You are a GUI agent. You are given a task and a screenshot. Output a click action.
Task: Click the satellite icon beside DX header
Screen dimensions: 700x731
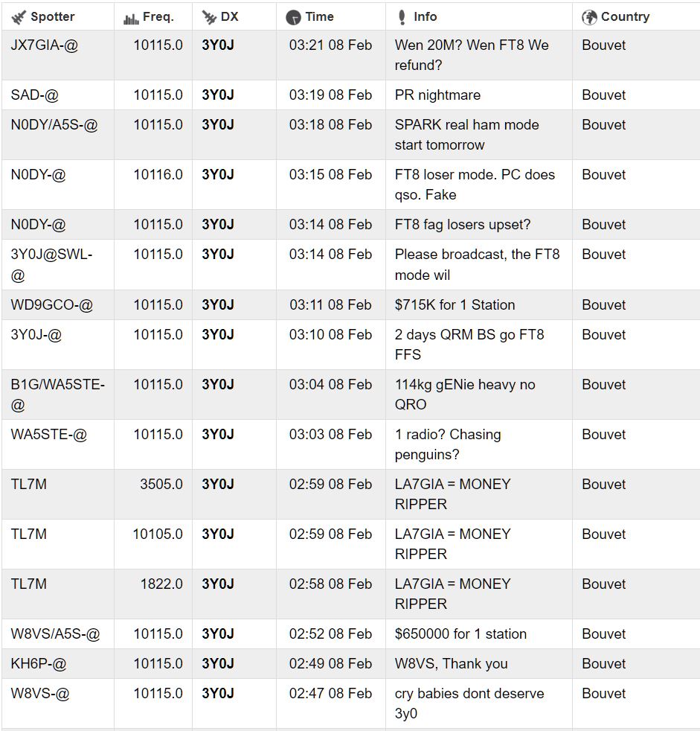(x=210, y=18)
